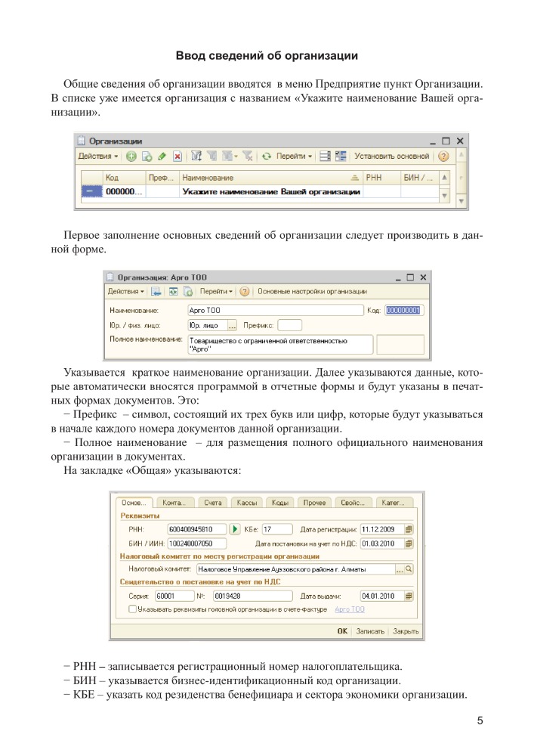Click the pencil Edit icon in Организации

(x=162, y=156)
